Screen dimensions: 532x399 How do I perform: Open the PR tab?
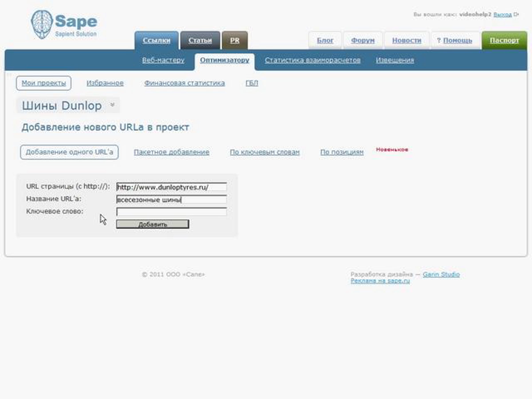235,40
